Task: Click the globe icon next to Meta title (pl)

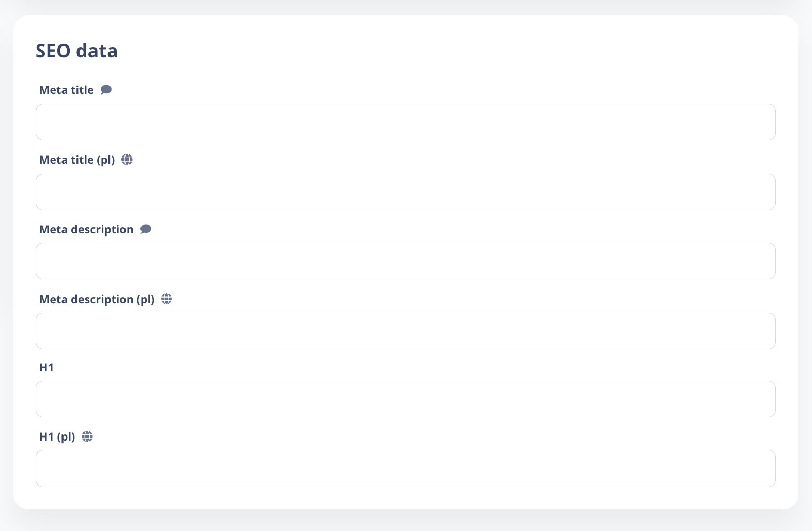Action: [127, 160]
